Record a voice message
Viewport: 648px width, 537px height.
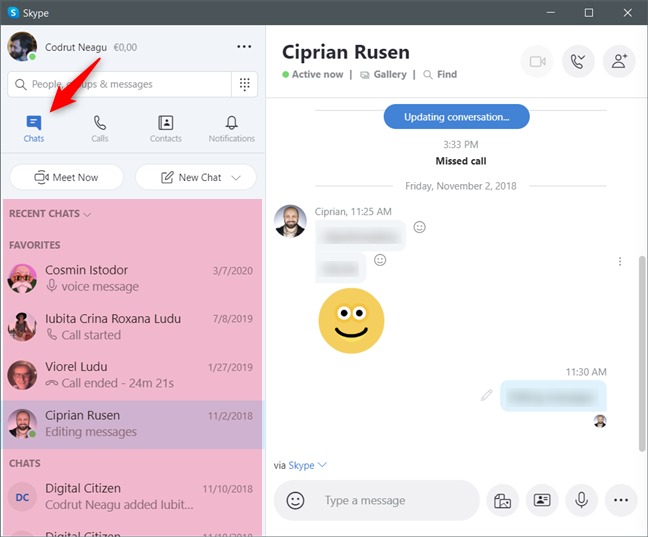[581, 501]
